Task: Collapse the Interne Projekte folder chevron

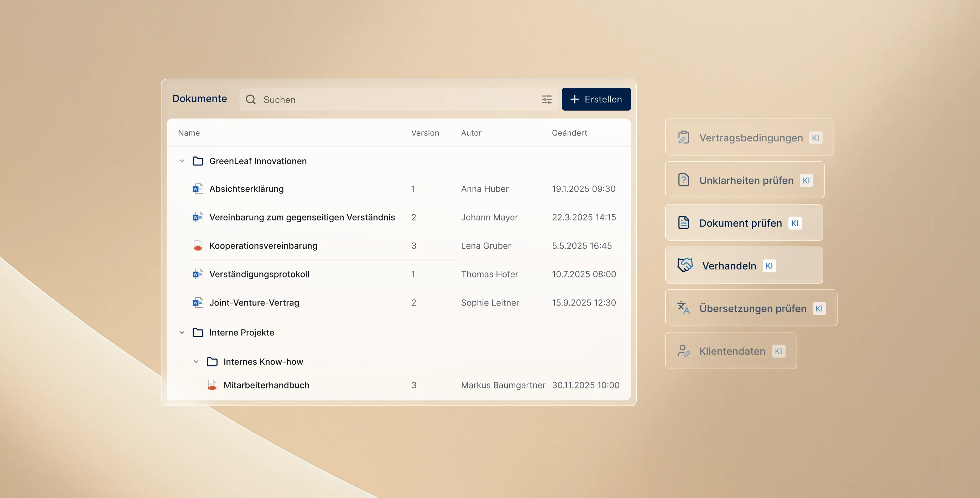Action: 182,333
